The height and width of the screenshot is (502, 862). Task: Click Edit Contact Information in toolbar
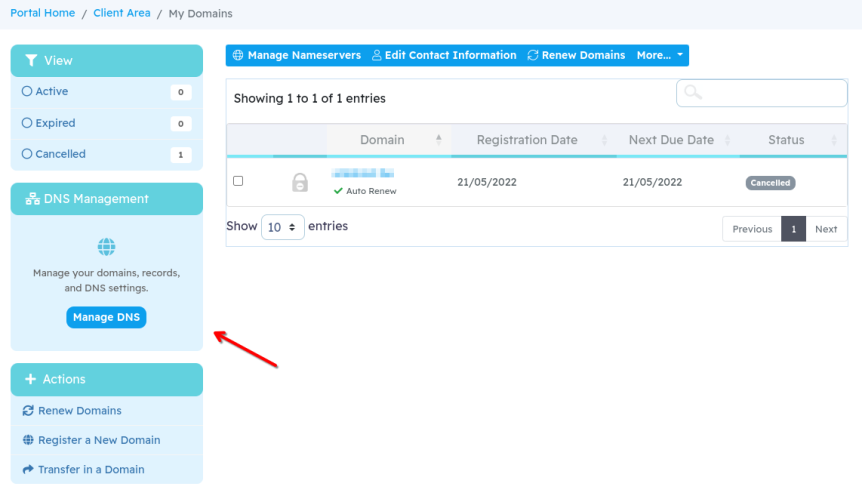click(x=444, y=56)
